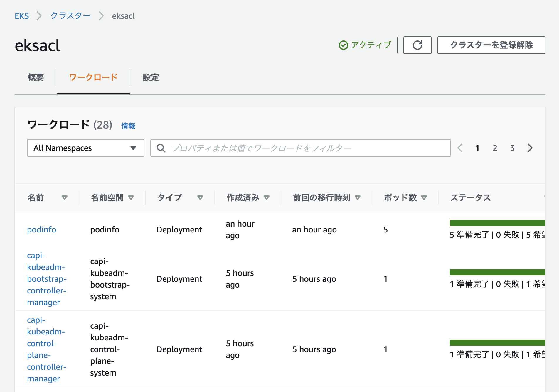Click the podinfo green status bar
Screen dimensions: 559x392
[x=497, y=223]
